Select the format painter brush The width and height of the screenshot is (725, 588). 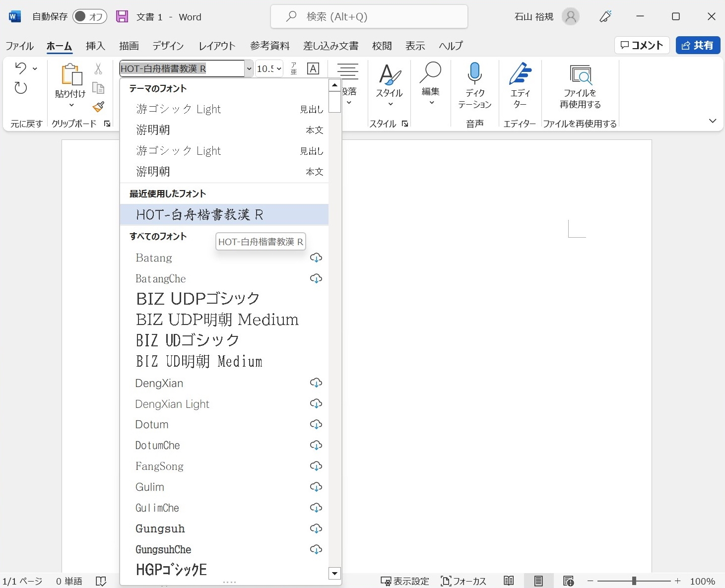98,107
